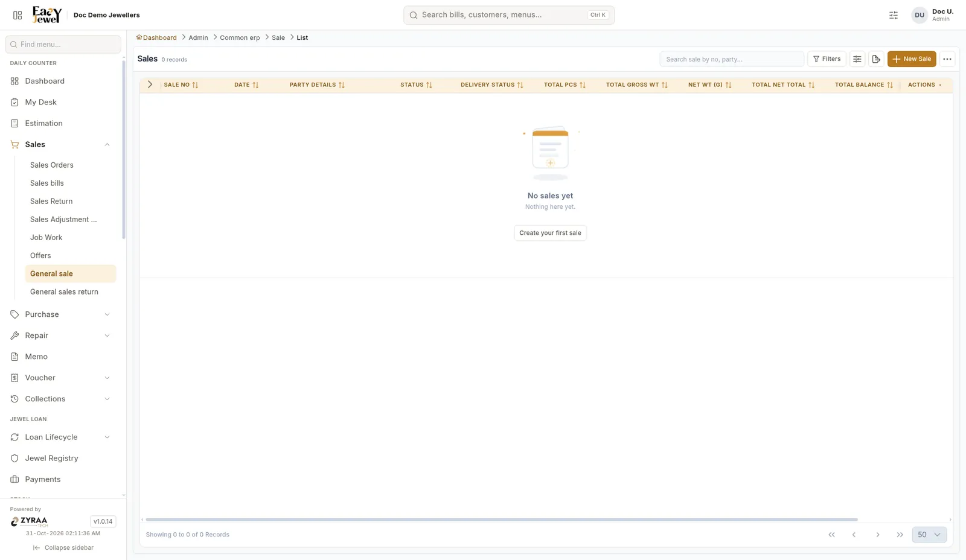
Task: Click the New Sale button
Action: coord(912,59)
